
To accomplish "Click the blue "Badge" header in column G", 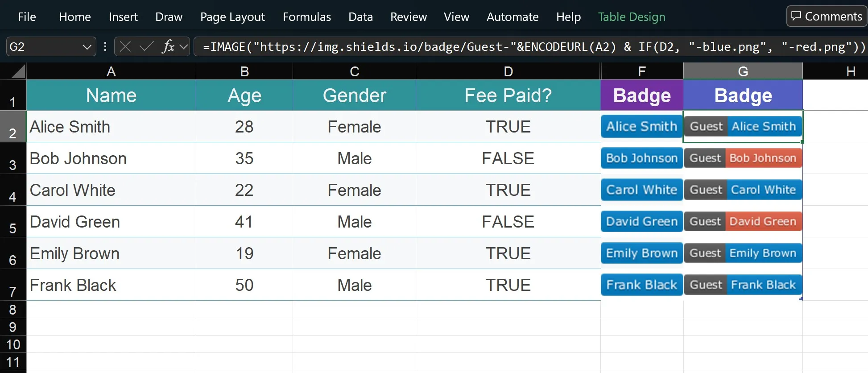I will (743, 95).
